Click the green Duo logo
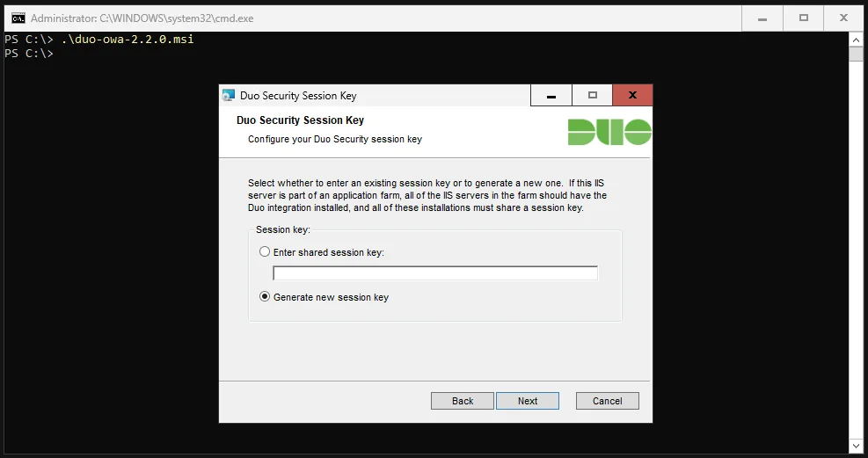This screenshot has height=458, width=868. 609,132
